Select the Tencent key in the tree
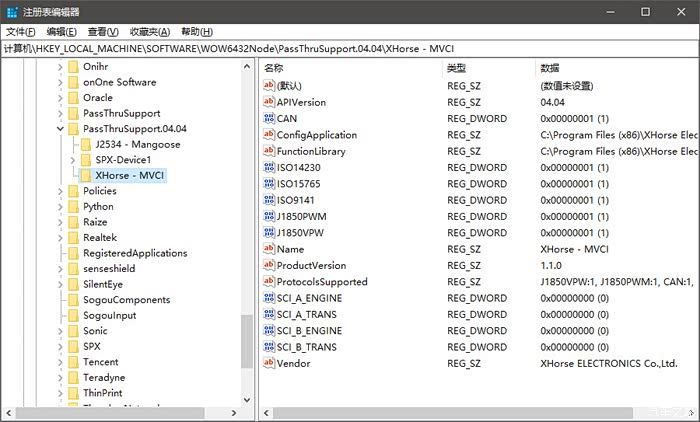Viewport: 700px width, 422px height. click(x=101, y=362)
